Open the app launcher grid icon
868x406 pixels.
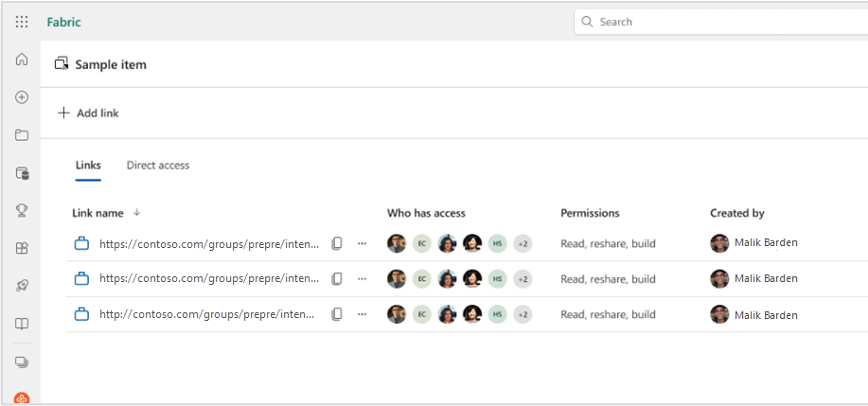point(22,22)
